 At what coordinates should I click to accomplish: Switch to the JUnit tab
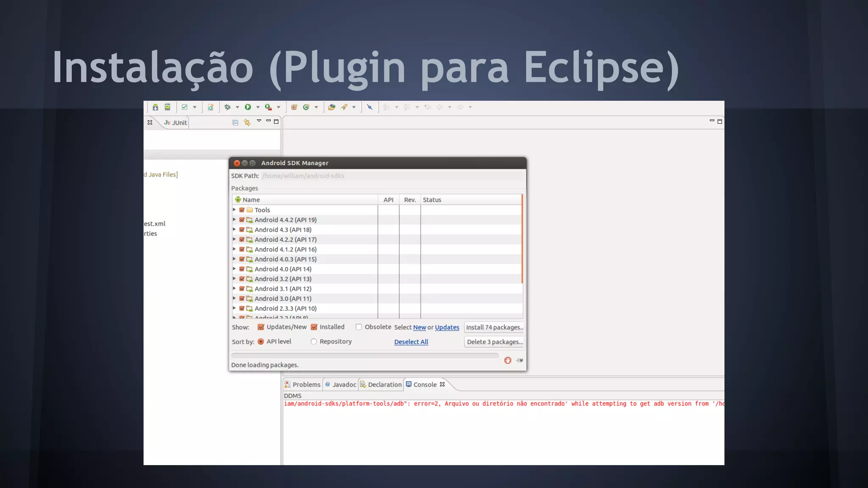pyautogui.click(x=175, y=123)
